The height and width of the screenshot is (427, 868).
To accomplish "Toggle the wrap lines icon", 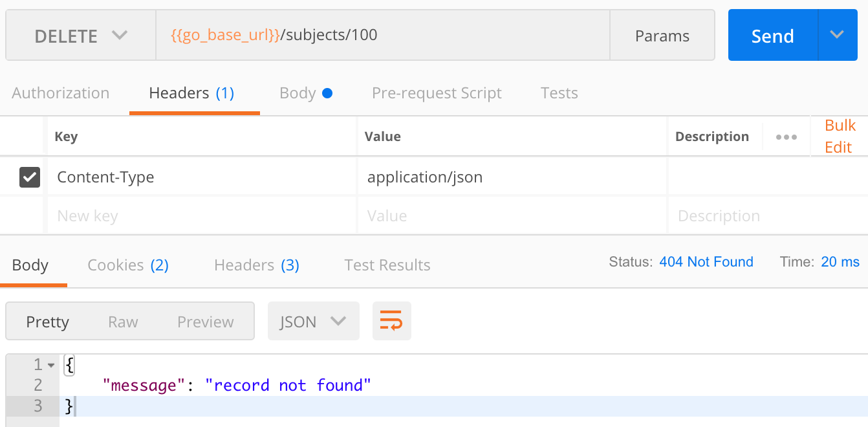I will point(391,322).
